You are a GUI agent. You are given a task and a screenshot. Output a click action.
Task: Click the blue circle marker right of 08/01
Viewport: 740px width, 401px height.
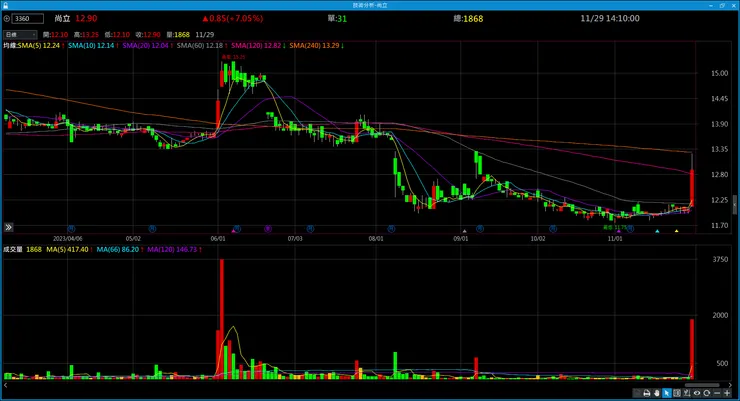click(391, 229)
